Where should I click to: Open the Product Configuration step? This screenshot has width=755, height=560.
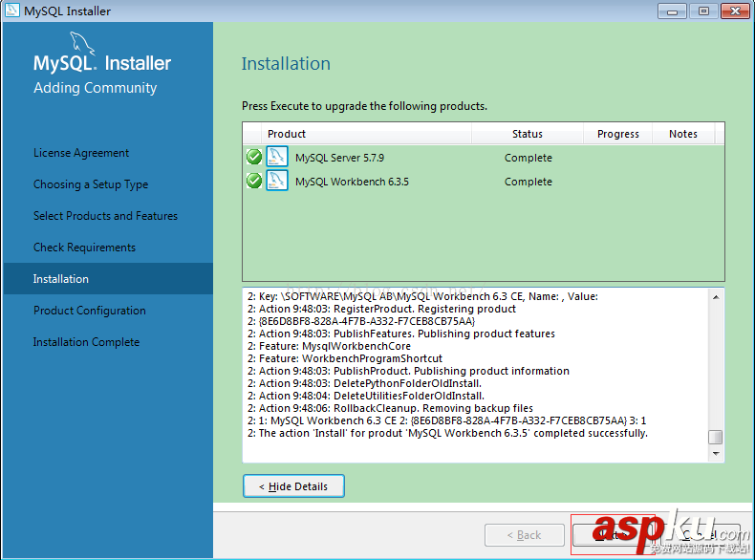90,311
